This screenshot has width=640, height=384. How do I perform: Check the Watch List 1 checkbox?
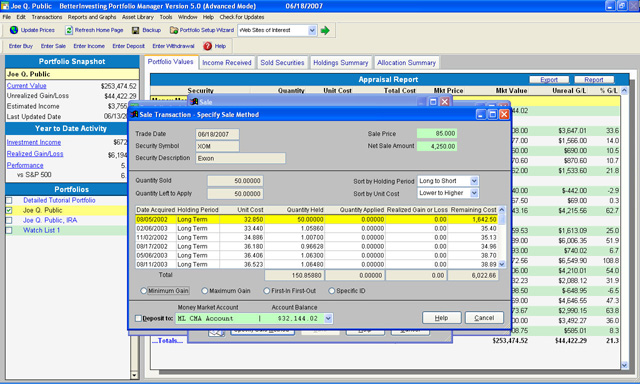9,231
